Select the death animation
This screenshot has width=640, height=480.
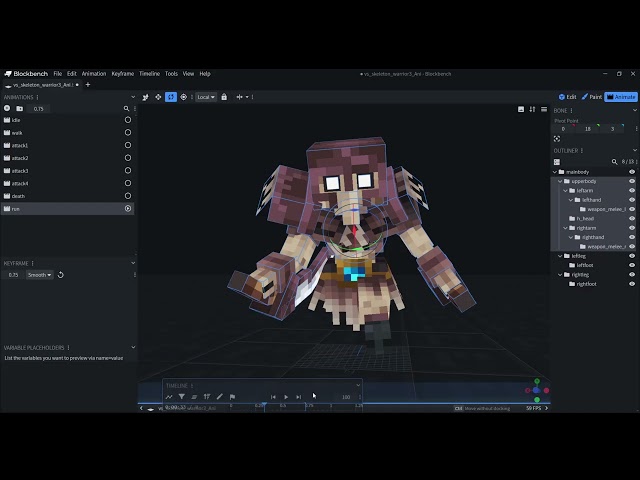67,196
